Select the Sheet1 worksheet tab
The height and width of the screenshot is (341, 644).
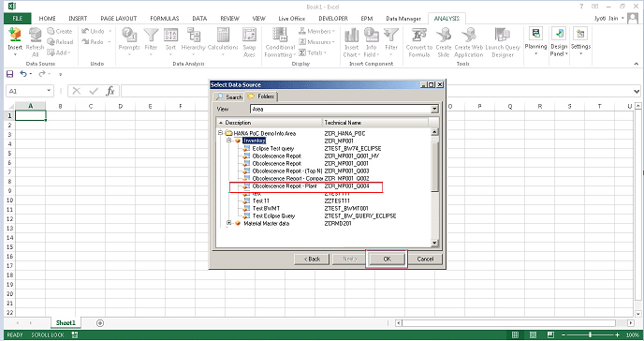pos(66,323)
